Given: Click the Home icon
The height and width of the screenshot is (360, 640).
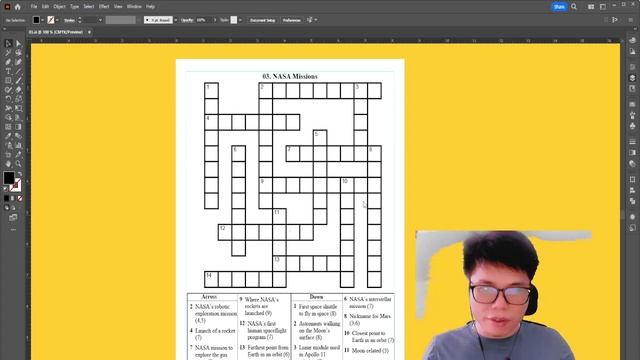Looking at the screenshot, I should coord(18,7).
